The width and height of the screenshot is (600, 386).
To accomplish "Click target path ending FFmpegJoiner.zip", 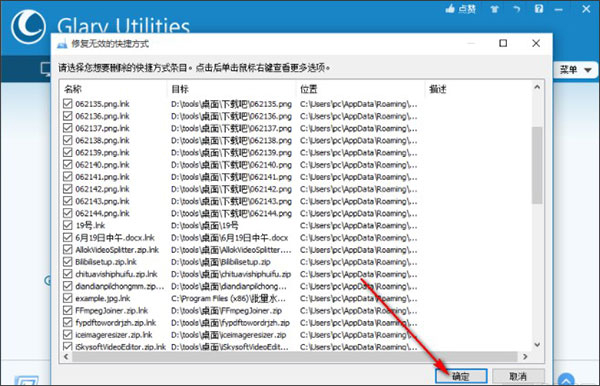I will (227, 310).
